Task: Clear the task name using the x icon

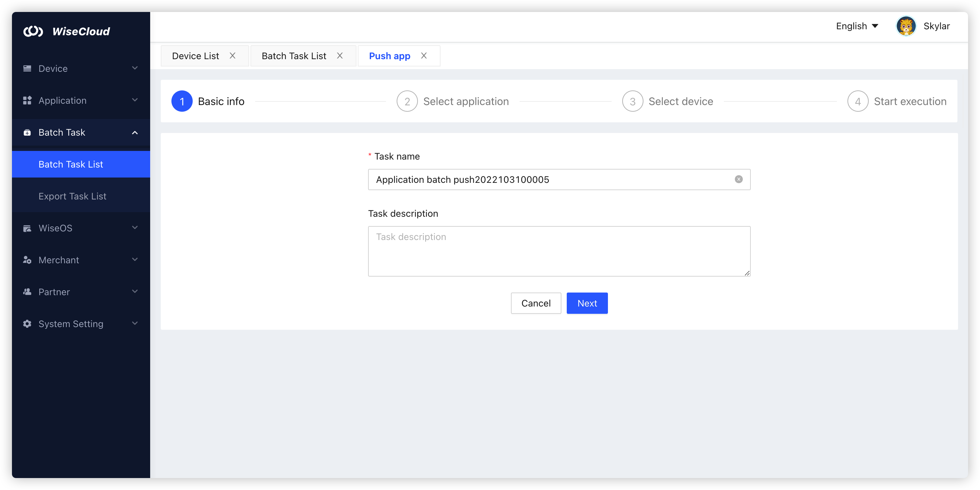Action: [x=738, y=179]
